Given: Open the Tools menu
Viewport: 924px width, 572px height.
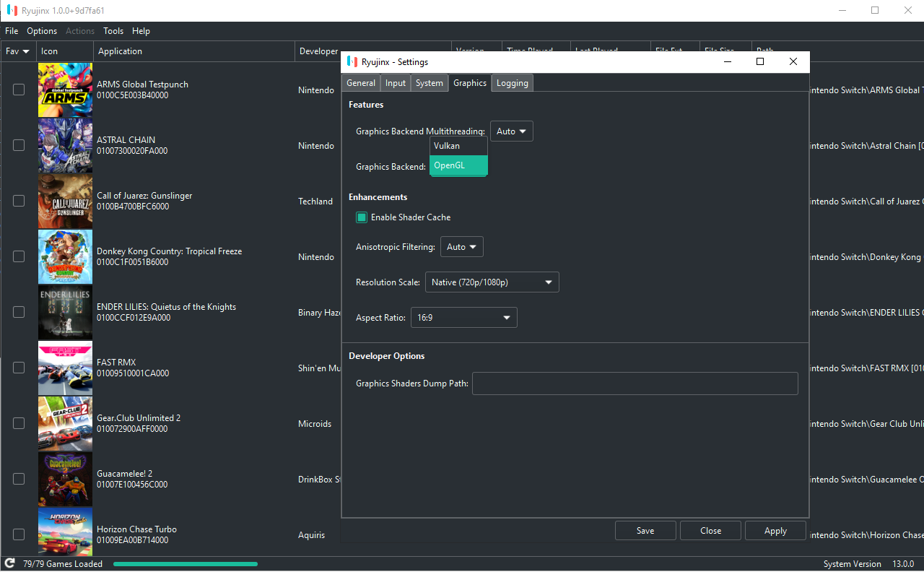Looking at the screenshot, I should [x=113, y=31].
